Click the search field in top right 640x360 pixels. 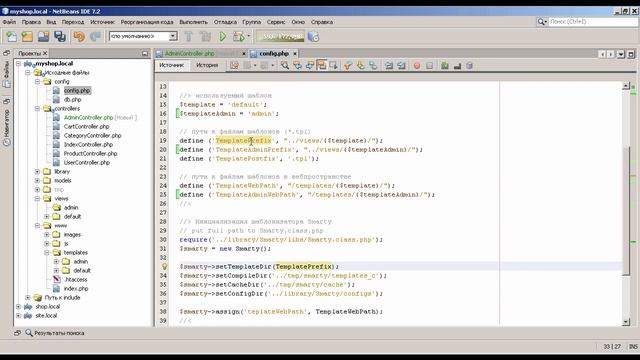(x=593, y=22)
